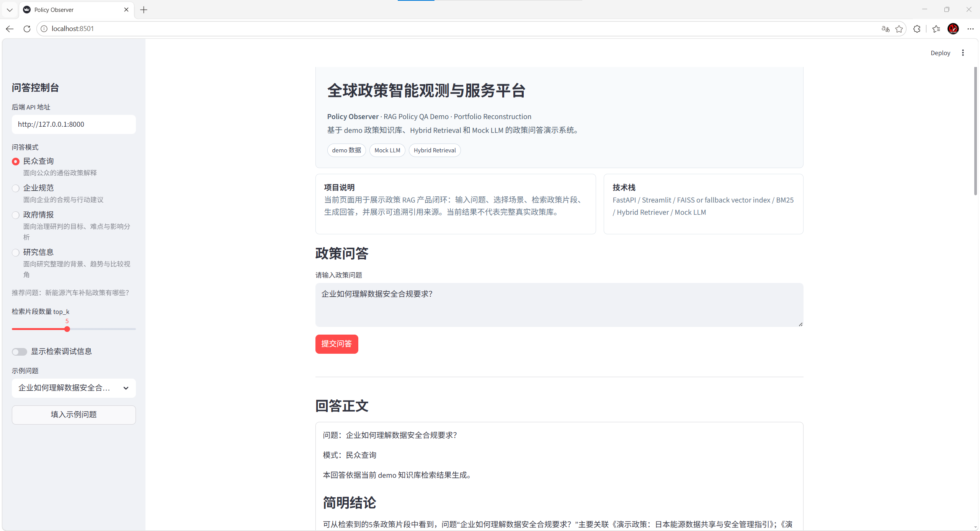The width and height of the screenshot is (980, 531).
Task: Close the Policy Observer tab
Action: pyautogui.click(x=126, y=10)
